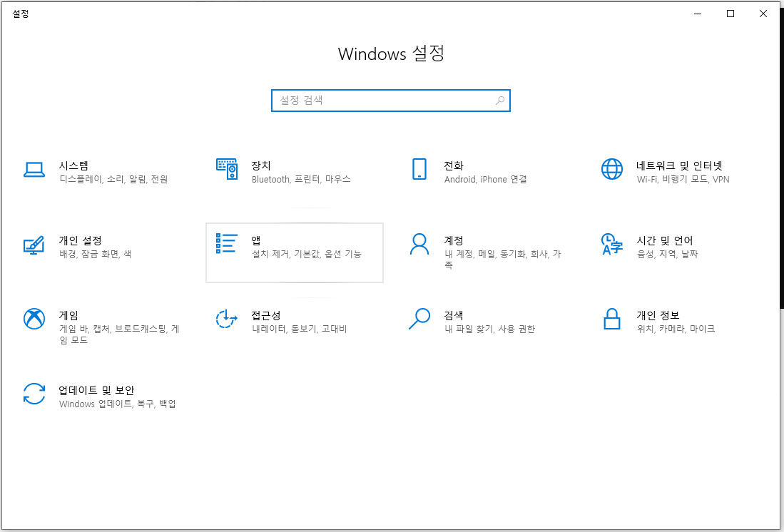The height and width of the screenshot is (532, 784).
Task: Open the Network & Internet globe icon
Action: [x=611, y=169]
